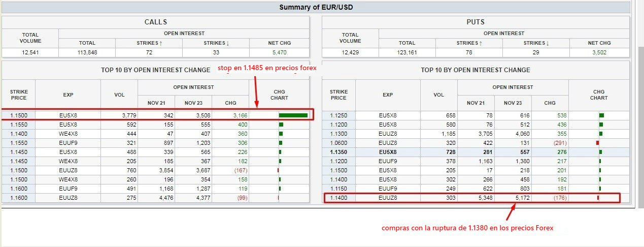This screenshot has width=644, height=247.
Task: Click the red change bar for Puts 1.0600 EUUZ8
Action: click(597, 143)
